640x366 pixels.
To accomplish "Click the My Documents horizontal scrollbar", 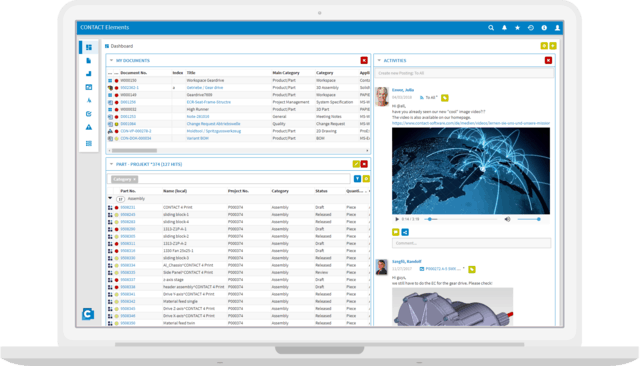I will [134, 151].
